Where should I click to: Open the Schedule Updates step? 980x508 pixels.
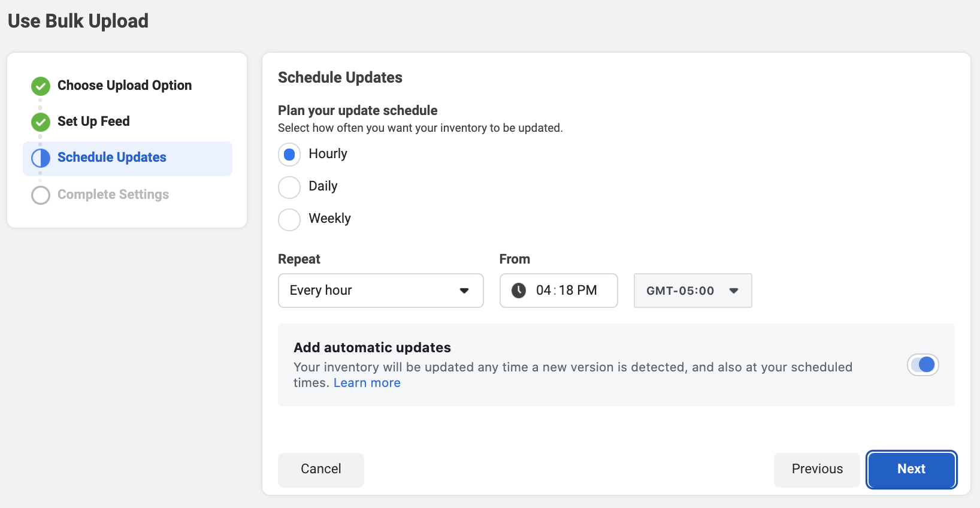(112, 158)
